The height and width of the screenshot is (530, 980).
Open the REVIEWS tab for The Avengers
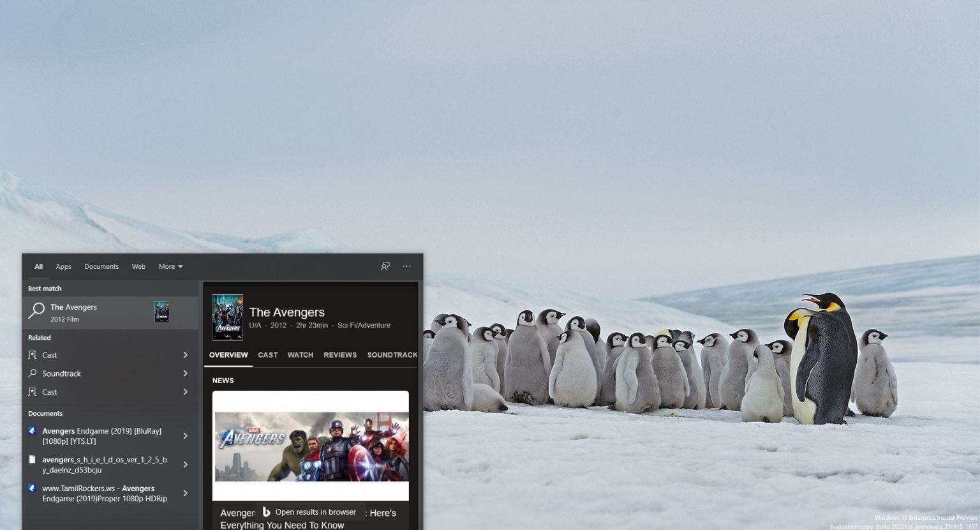click(339, 355)
